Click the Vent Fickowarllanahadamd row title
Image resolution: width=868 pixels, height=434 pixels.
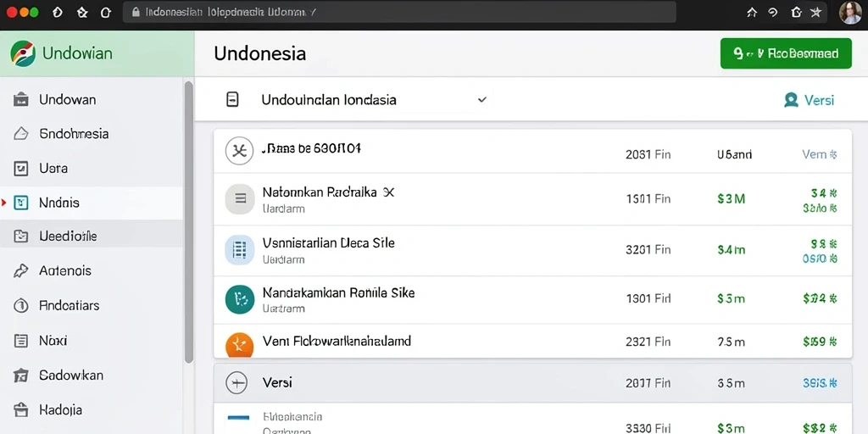click(337, 341)
